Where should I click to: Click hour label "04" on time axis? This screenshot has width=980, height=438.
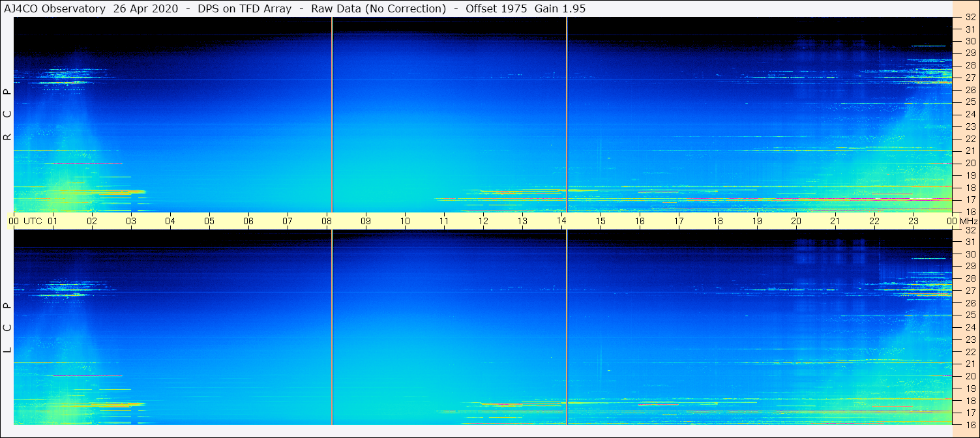pos(170,221)
